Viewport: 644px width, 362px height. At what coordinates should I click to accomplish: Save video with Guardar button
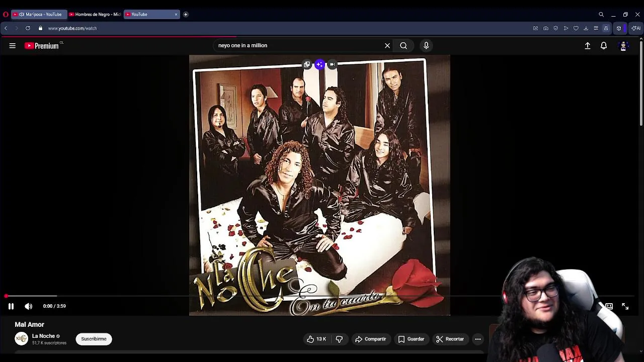pos(411,339)
